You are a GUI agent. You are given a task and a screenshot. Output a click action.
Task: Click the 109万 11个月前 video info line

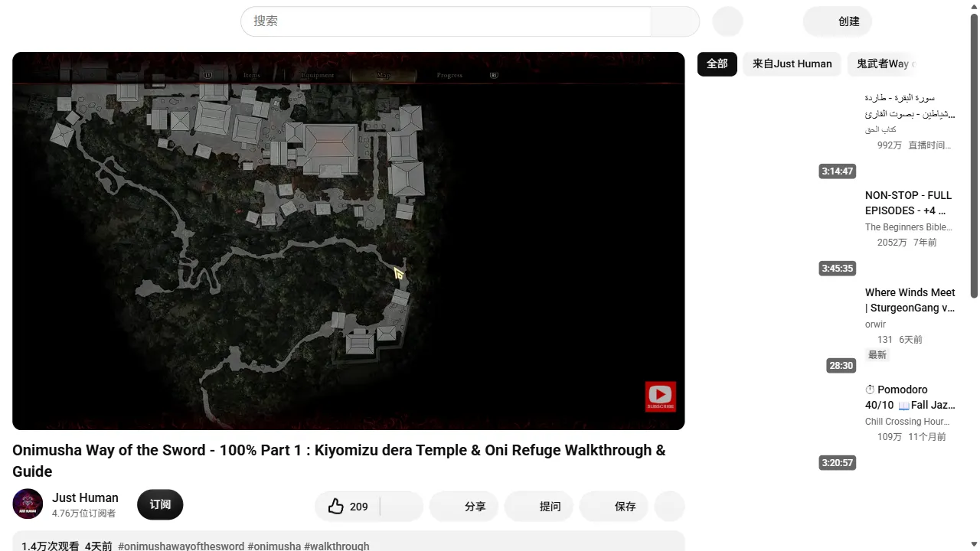point(912,437)
